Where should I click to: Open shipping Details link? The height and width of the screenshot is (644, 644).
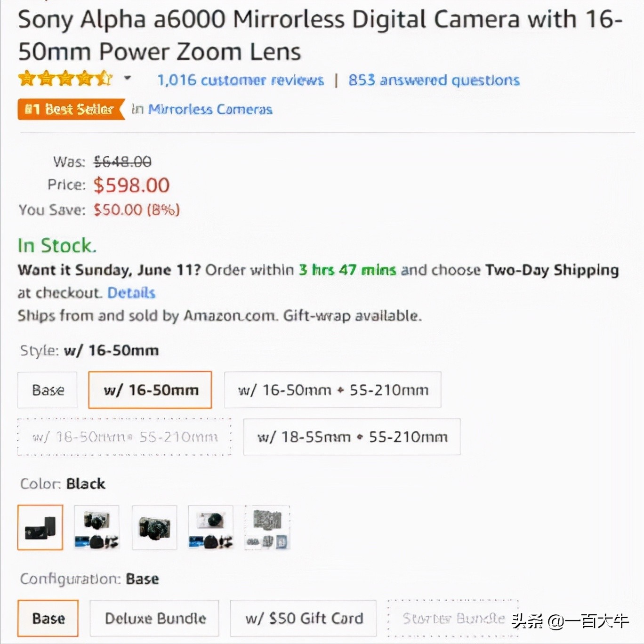131,293
